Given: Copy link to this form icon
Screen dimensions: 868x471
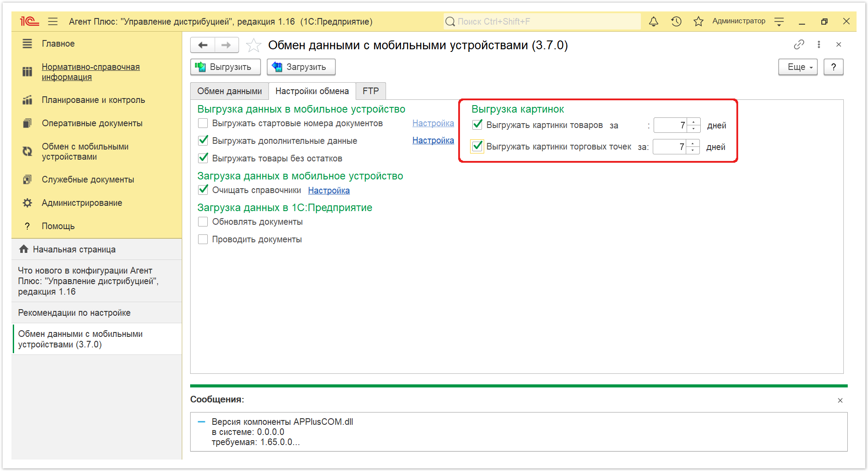Looking at the screenshot, I should pos(799,44).
